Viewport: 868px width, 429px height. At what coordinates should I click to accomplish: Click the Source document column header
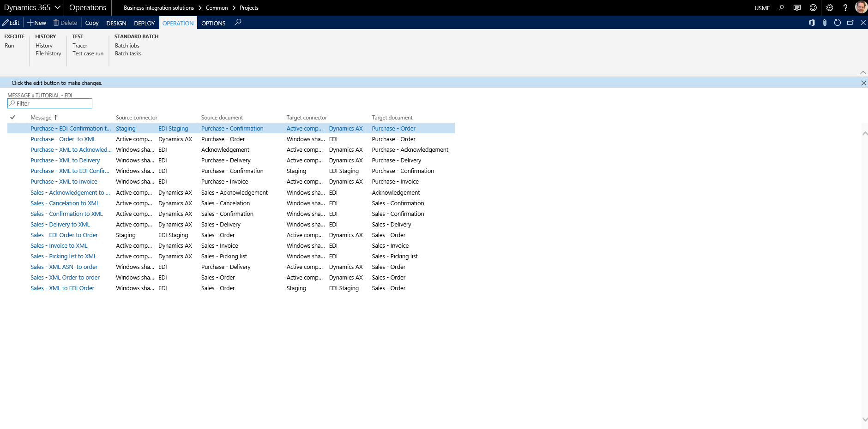click(222, 118)
